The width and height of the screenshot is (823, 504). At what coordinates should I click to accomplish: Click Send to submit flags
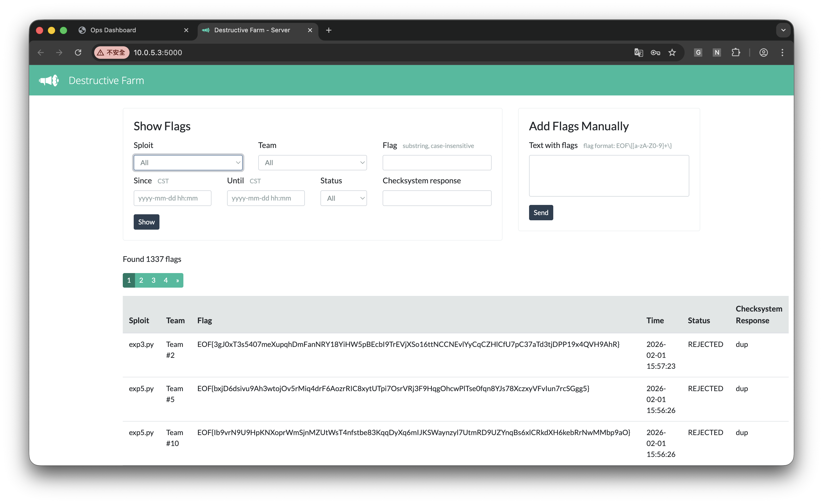[541, 213]
